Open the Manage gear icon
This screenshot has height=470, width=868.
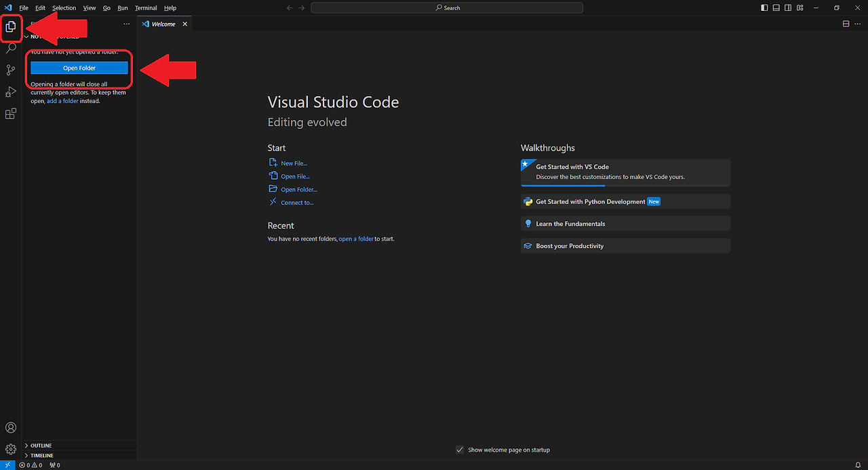tap(11, 449)
